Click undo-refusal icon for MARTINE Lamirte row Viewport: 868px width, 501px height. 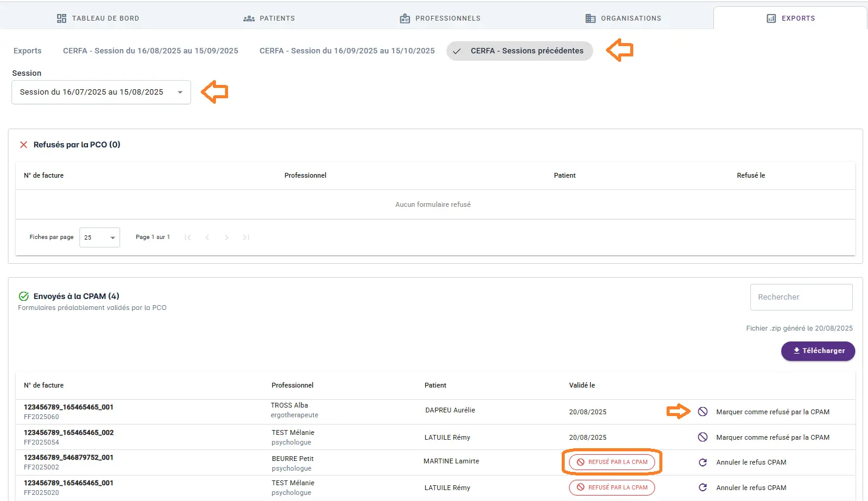click(702, 462)
